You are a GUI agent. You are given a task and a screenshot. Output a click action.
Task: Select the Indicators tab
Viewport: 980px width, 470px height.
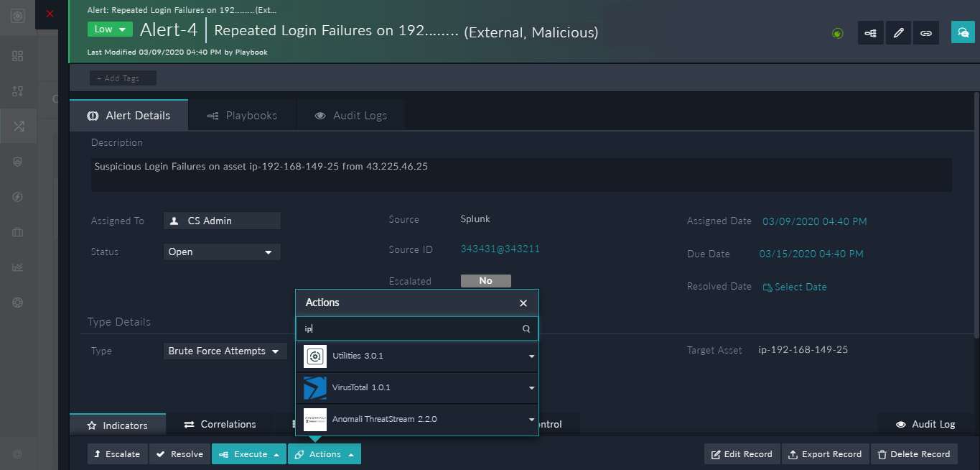tap(118, 425)
